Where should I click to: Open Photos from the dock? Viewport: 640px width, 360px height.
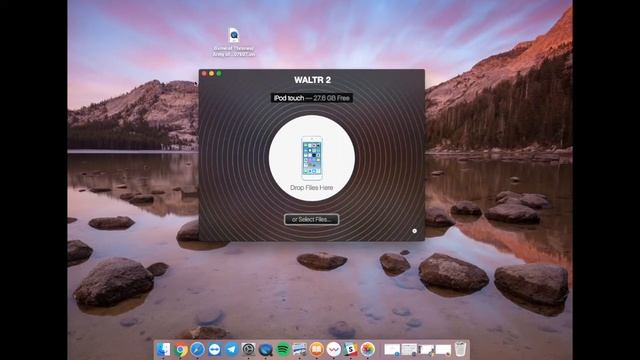click(x=367, y=349)
